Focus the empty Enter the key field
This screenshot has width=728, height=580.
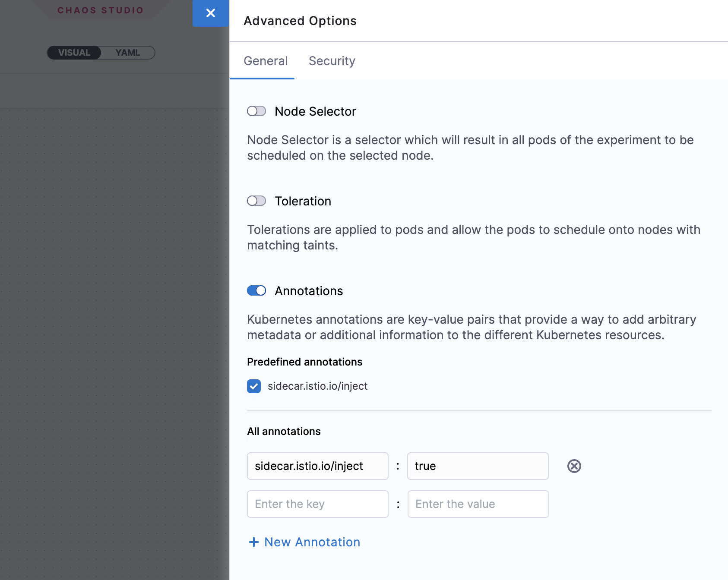317,504
